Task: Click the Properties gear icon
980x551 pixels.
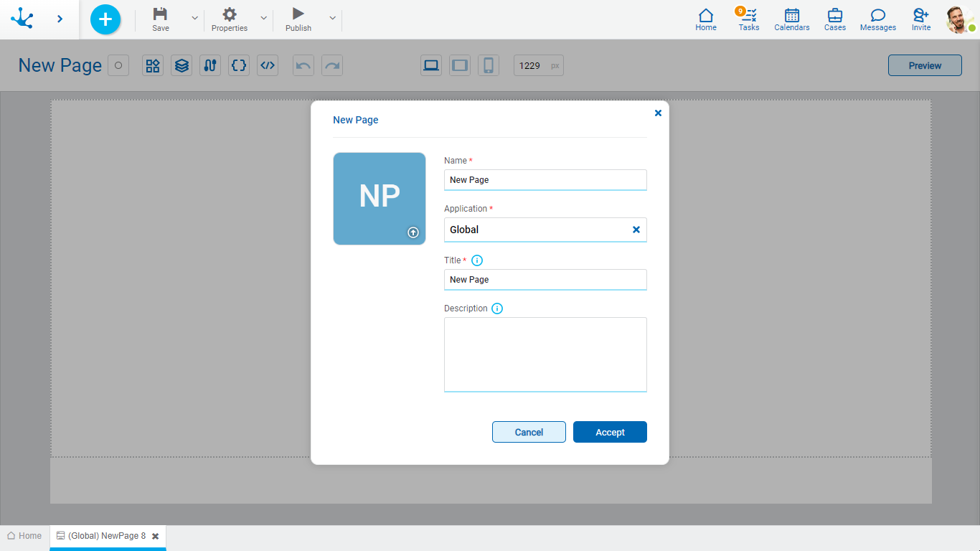Action: 230,14
